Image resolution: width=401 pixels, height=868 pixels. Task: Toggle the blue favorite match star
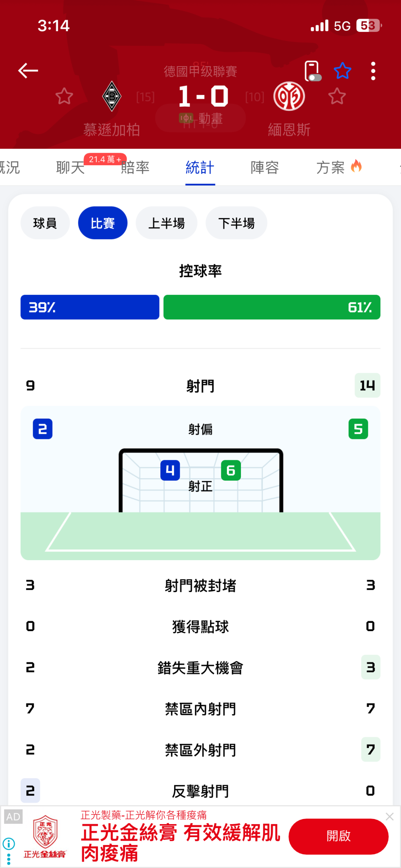click(342, 71)
